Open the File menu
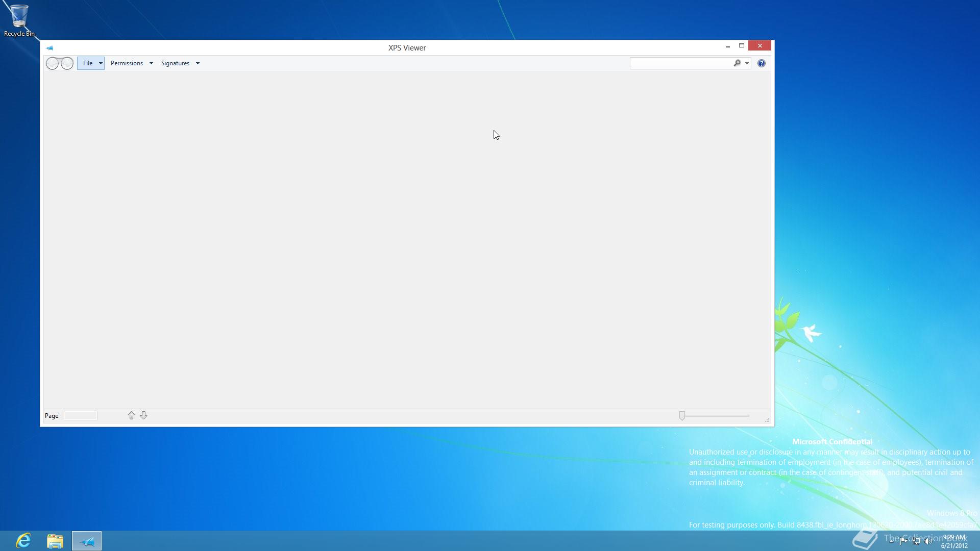Screen dimensions: 980x551 pos(88,63)
